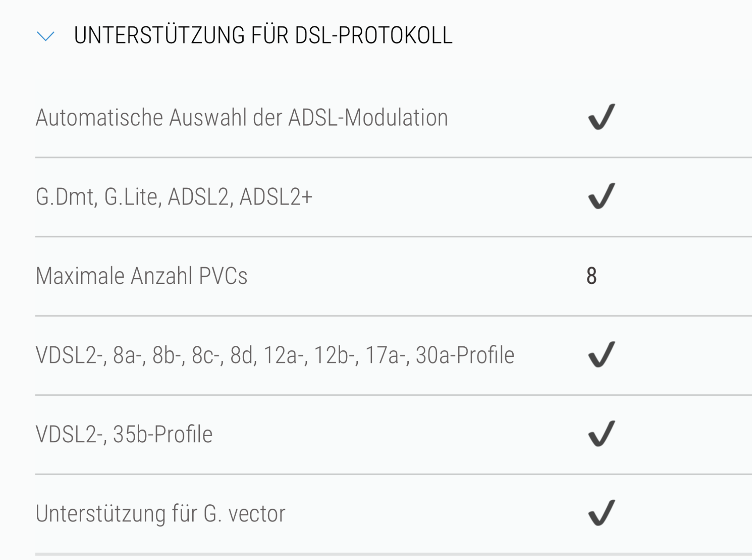Click the word PVCs in the table

tap(223, 276)
